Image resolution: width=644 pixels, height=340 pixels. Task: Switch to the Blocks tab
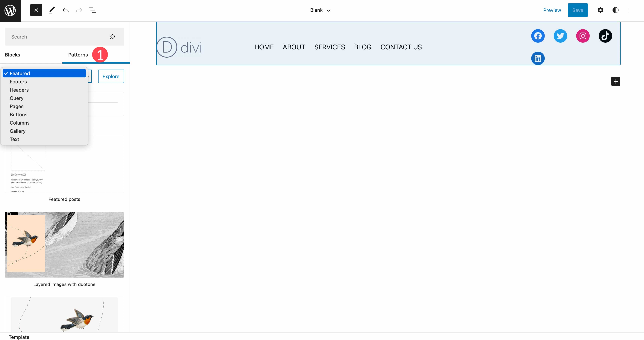click(x=13, y=55)
